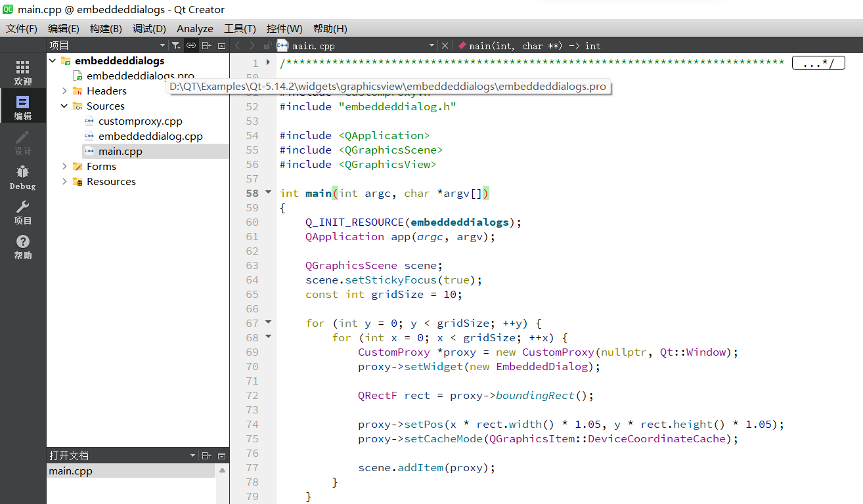Open the 帮助 (Help) mode in sidebar
Screen dimensions: 863x504
[23, 247]
